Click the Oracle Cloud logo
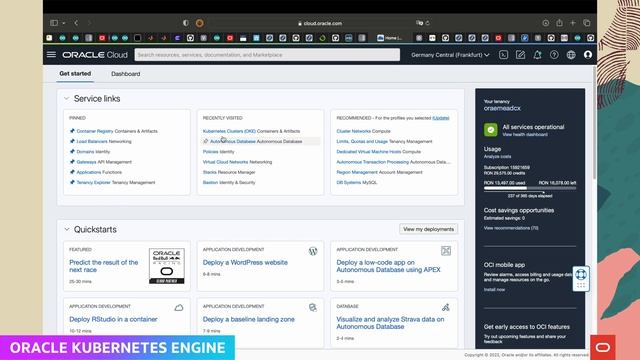The image size is (640, 360). [95, 55]
